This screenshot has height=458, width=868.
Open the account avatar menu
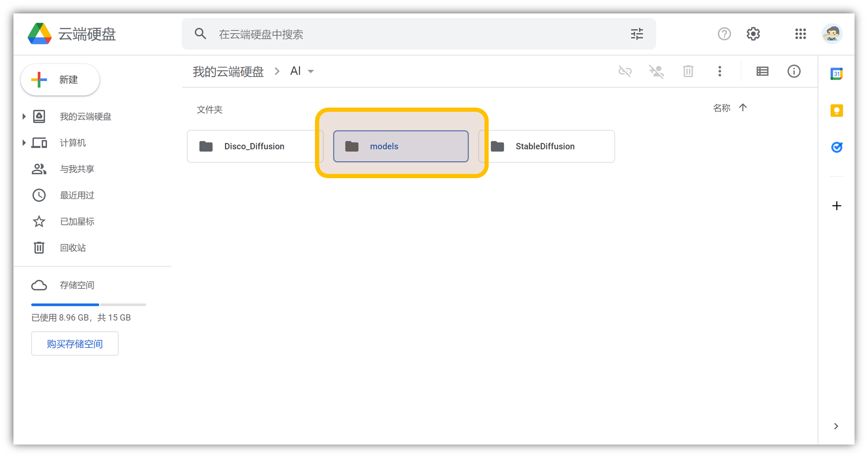pyautogui.click(x=832, y=34)
